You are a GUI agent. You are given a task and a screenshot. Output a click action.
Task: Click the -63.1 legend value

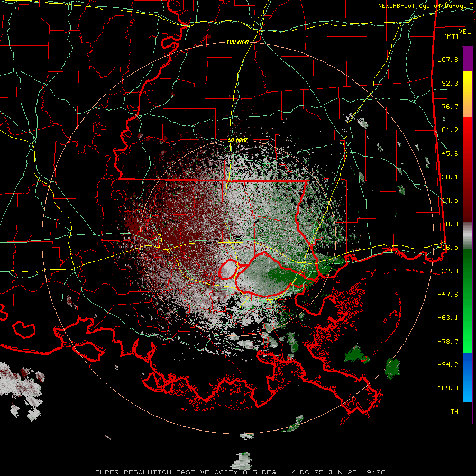tap(448, 318)
